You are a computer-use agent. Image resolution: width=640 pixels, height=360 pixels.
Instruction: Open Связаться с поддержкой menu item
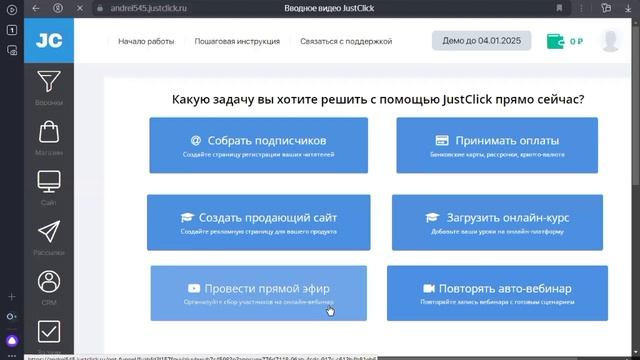pyautogui.click(x=346, y=41)
